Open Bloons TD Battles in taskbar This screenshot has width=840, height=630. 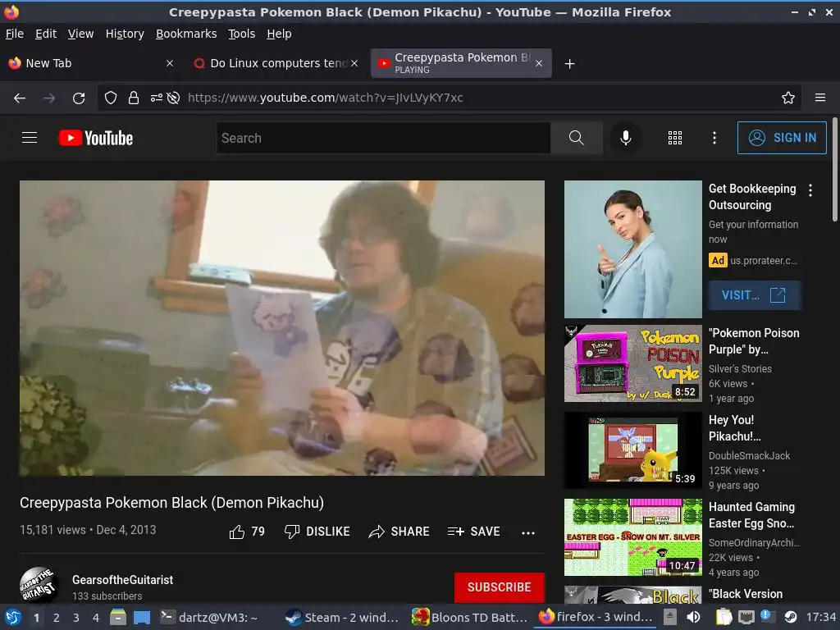[470, 617]
